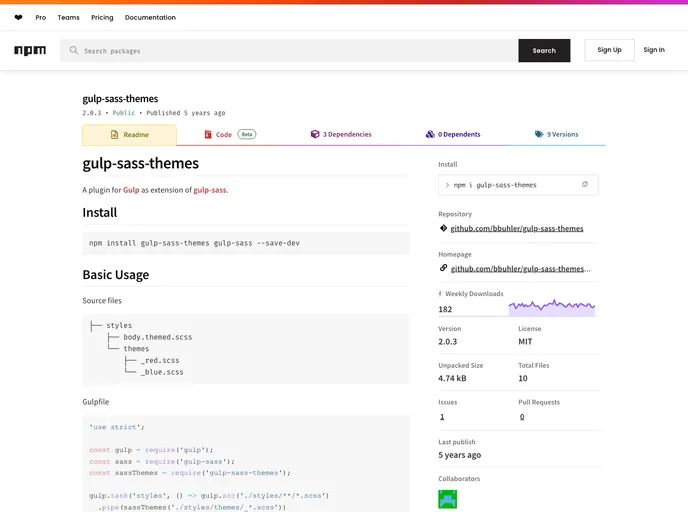Click the 'Install' readme heading

pos(100,213)
